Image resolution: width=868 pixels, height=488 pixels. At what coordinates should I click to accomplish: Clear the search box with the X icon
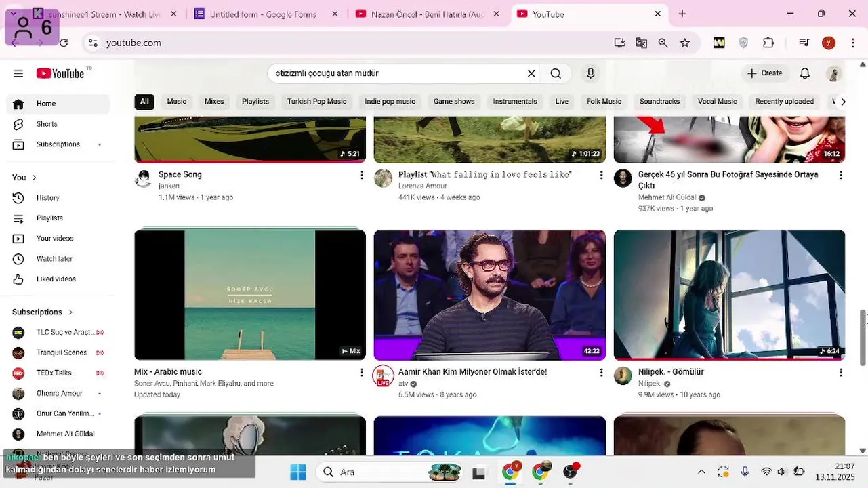[531, 73]
